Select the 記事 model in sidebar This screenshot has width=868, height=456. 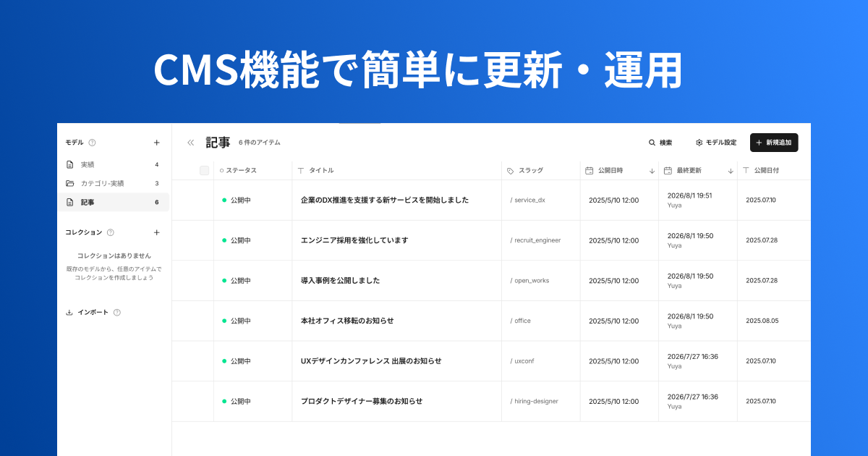(114, 202)
